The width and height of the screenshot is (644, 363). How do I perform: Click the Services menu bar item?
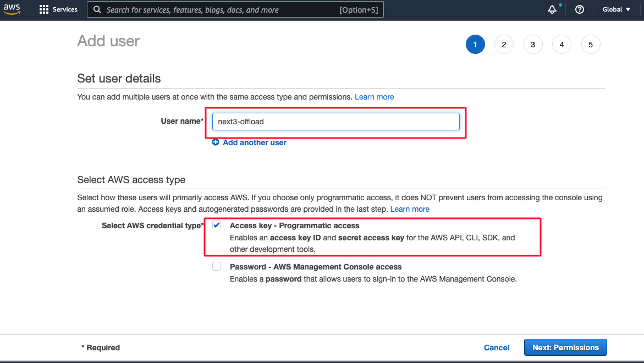[64, 9]
